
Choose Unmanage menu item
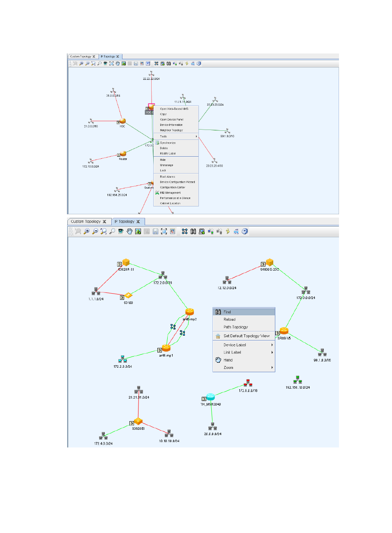pyautogui.click(x=176, y=165)
